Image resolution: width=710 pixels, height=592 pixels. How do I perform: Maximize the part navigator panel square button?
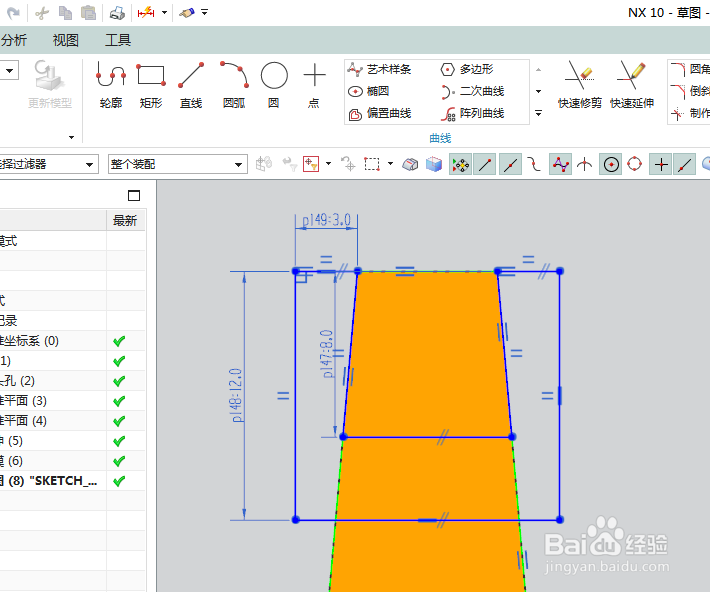pyautogui.click(x=134, y=196)
